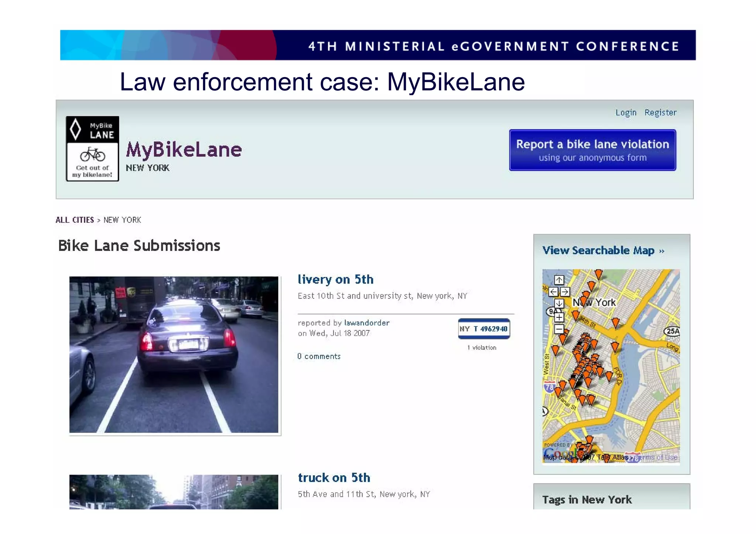
Task: Click '5th Ave and 11th St' address
Action: tap(364, 494)
